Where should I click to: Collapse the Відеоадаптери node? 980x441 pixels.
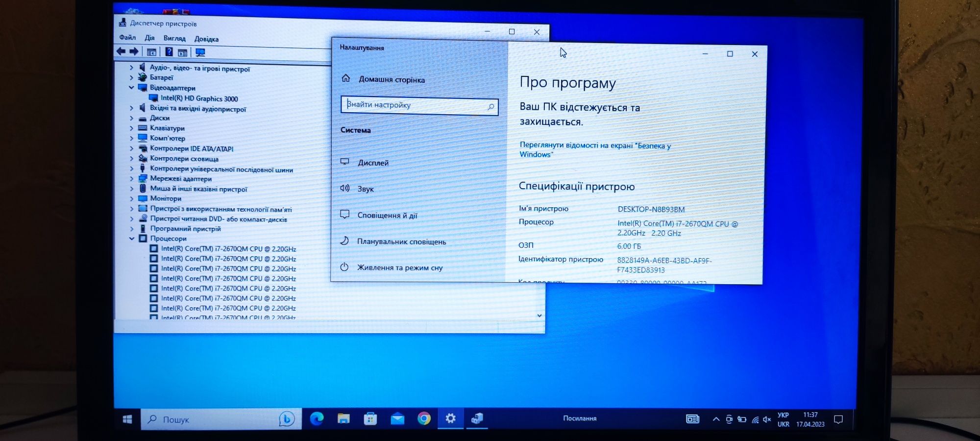[x=131, y=87]
